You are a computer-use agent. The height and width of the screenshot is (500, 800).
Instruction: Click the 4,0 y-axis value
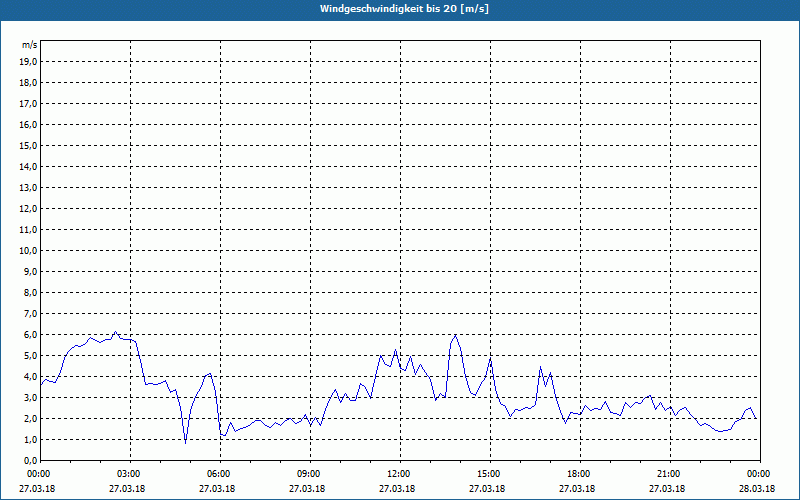(x=30, y=377)
